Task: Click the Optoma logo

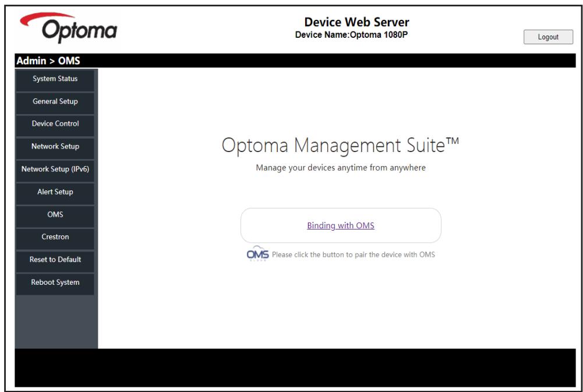Action: [x=68, y=27]
